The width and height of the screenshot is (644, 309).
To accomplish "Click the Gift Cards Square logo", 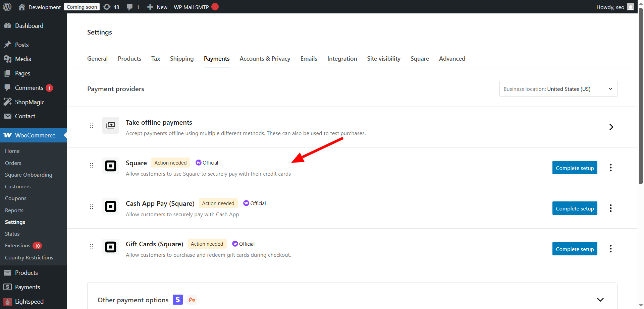I will tap(111, 247).
